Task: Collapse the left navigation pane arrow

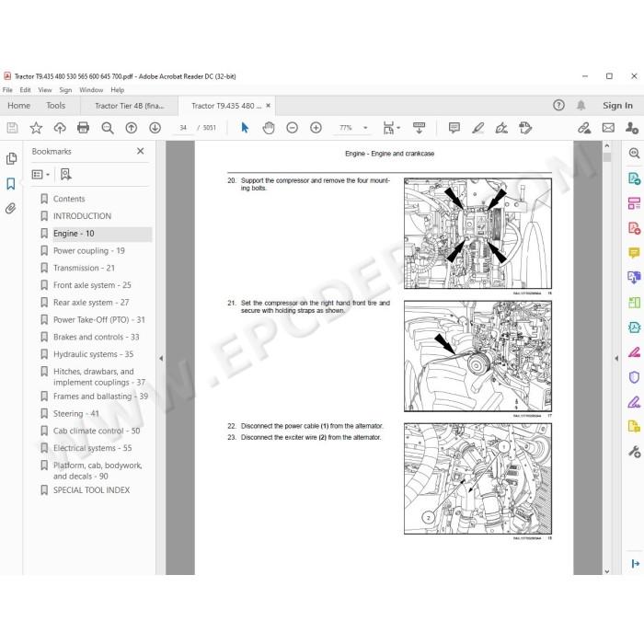Action: (161, 358)
